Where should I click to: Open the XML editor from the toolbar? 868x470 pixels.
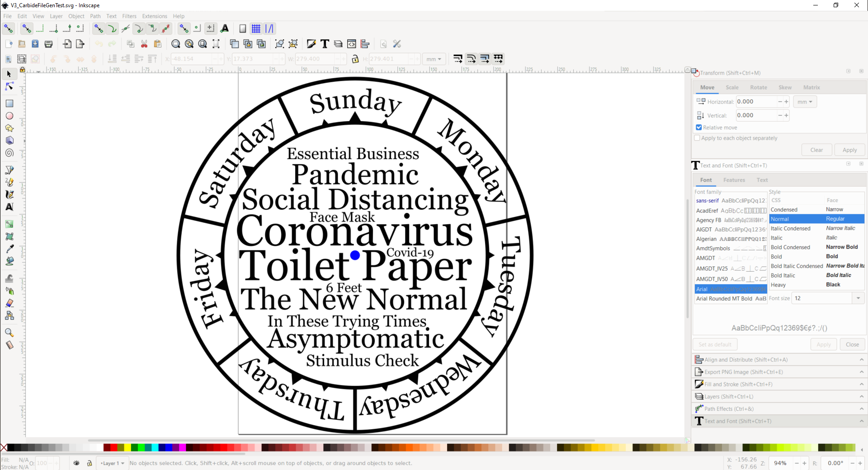(352, 44)
